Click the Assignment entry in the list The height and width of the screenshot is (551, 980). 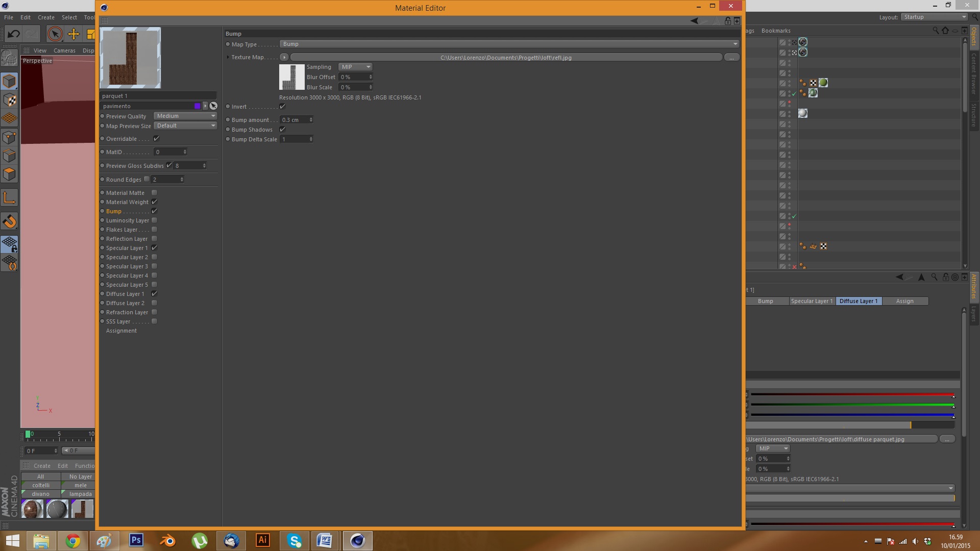[121, 331]
